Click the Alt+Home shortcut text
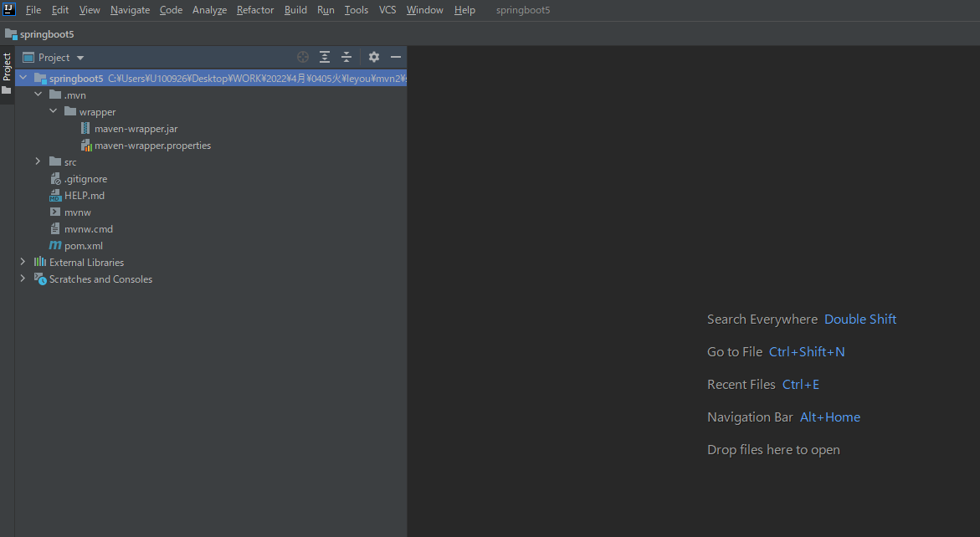The image size is (980, 537). coord(830,417)
